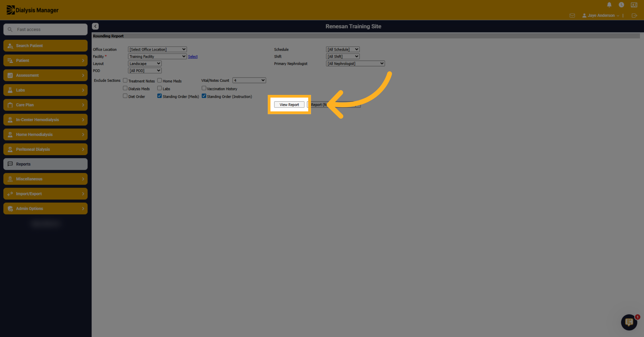This screenshot has height=337, width=644.
Task: Click the logout icon near user name
Action: [x=634, y=16]
